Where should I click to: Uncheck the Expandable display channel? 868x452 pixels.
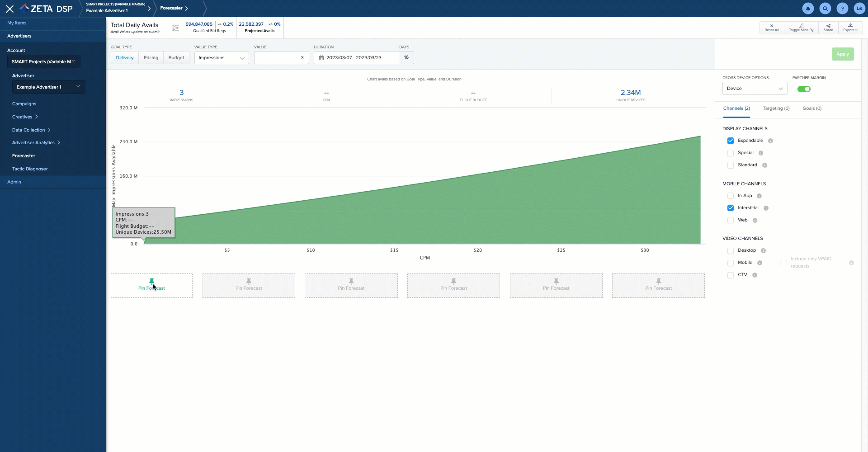[x=730, y=141]
